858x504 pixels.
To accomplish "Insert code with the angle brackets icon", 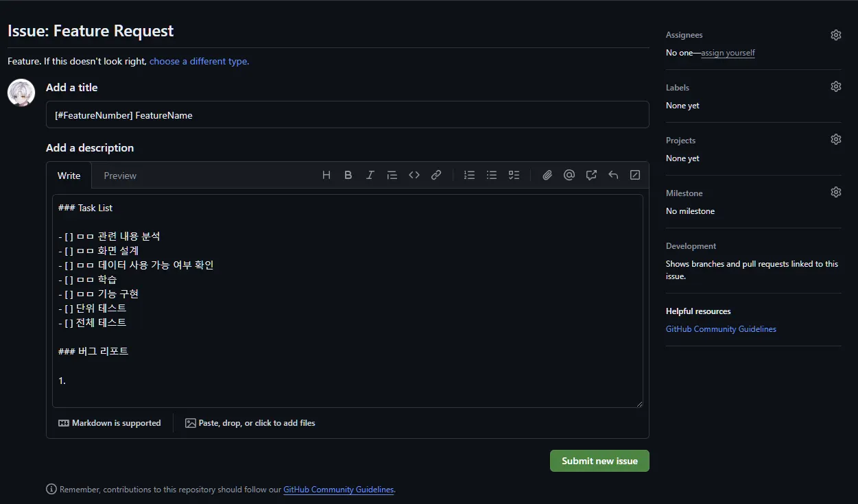I will click(414, 176).
